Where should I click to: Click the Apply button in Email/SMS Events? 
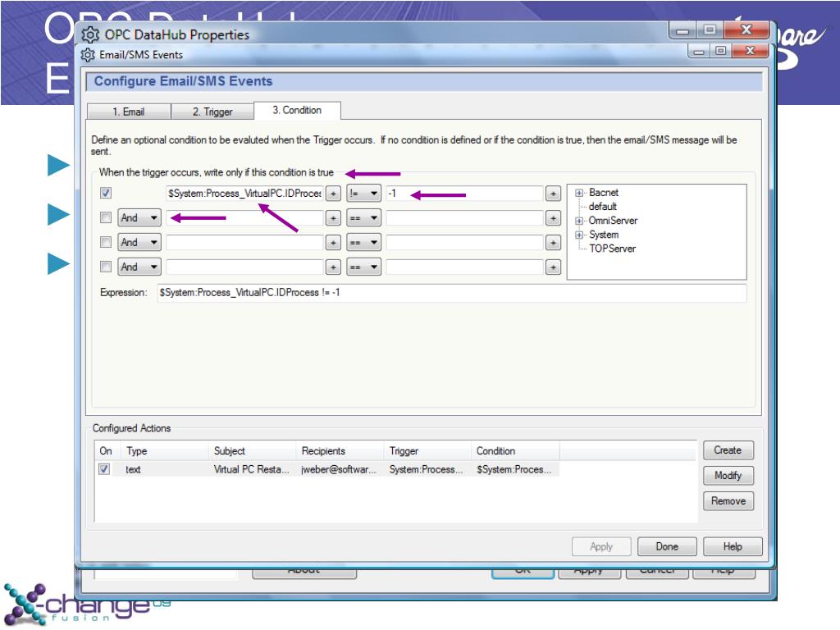601,546
